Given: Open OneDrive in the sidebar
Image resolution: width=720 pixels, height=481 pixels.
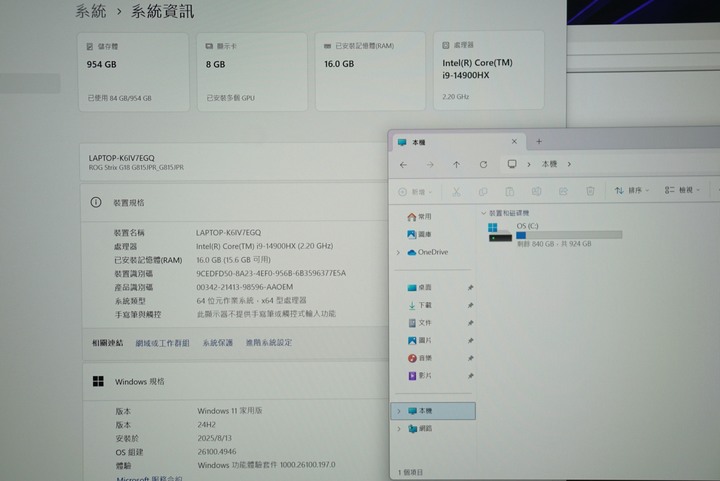Looking at the screenshot, I should [x=428, y=252].
